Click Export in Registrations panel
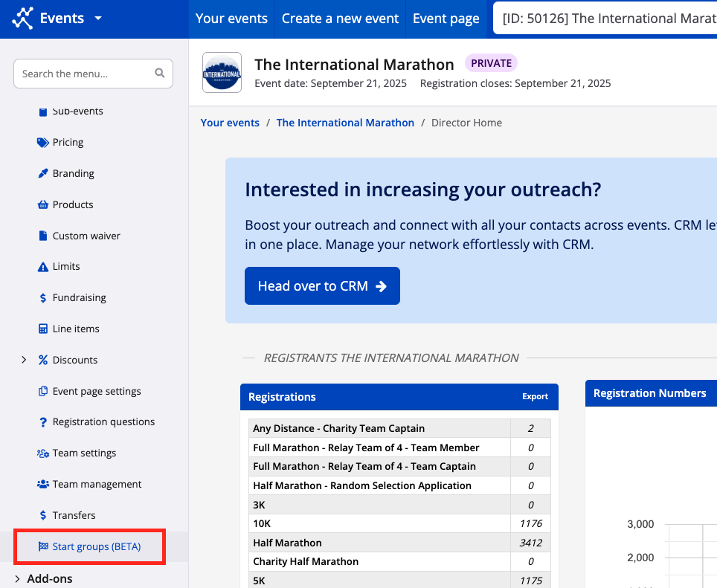Image resolution: width=717 pixels, height=588 pixels. tap(535, 397)
